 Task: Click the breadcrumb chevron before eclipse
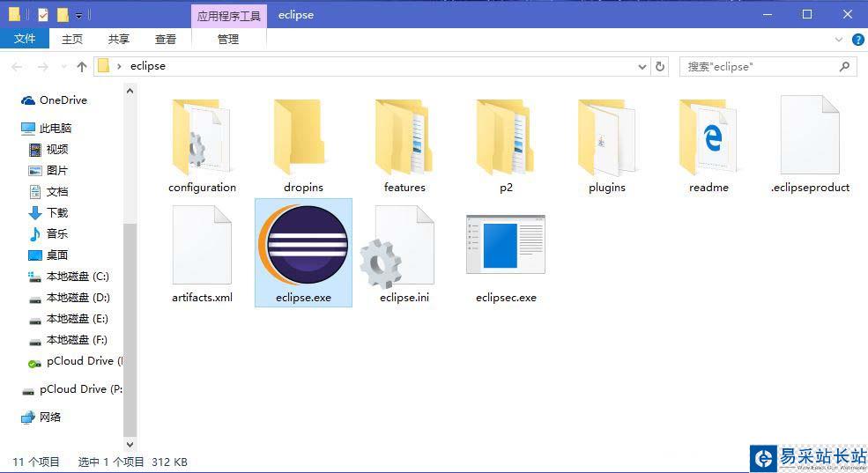pos(119,66)
